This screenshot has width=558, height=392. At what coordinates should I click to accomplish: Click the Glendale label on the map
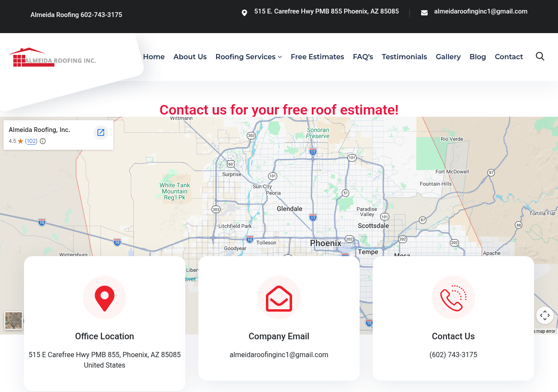pos(289,209)
